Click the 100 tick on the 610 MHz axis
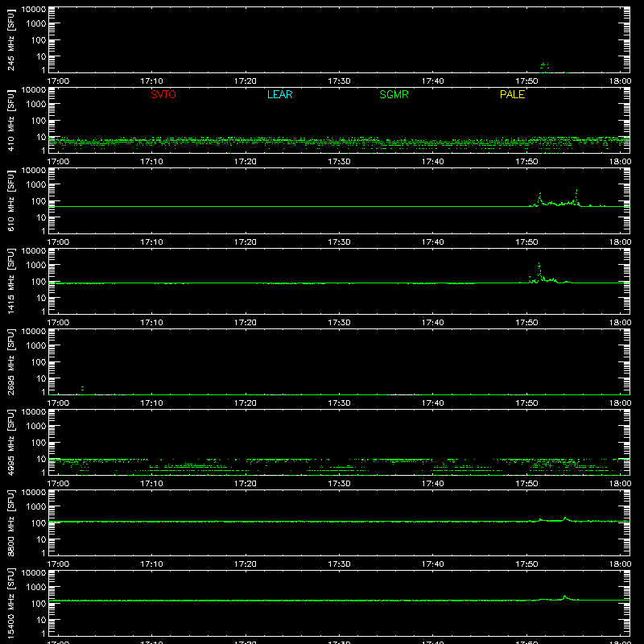Viewport: 644px width, 644px height. coord(39,201)
